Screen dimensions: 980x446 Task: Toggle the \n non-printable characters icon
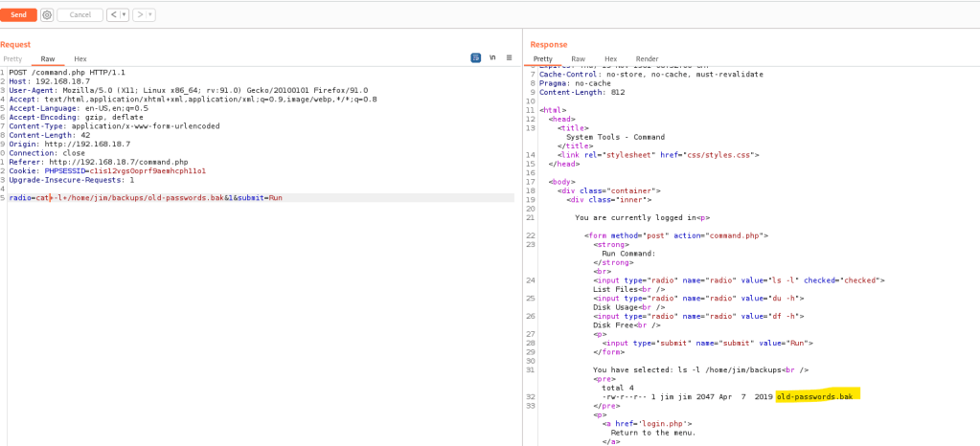[492, 58]
